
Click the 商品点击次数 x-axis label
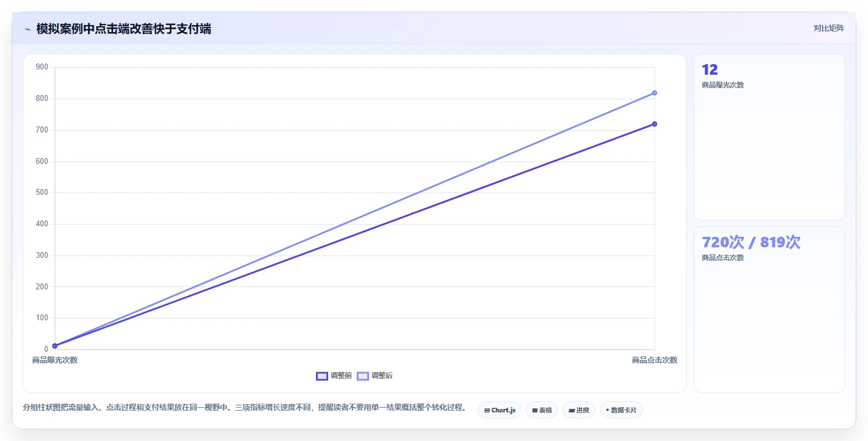click(655, 360)
